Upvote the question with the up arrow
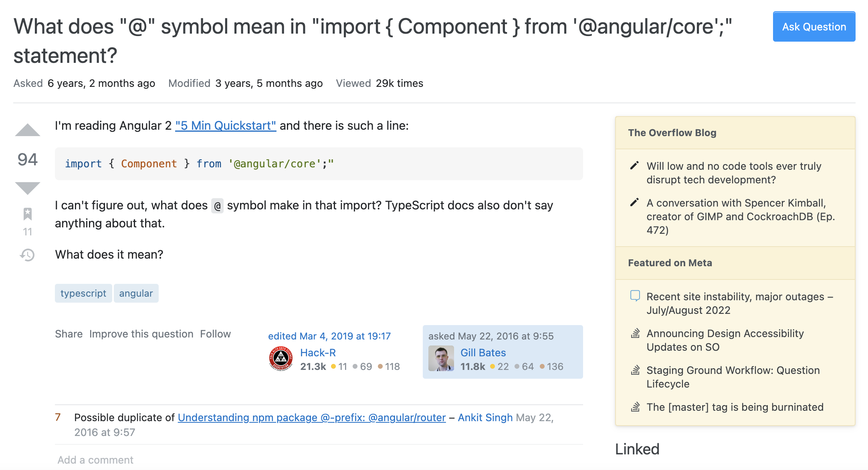868x470 pixels. [28, 130]
